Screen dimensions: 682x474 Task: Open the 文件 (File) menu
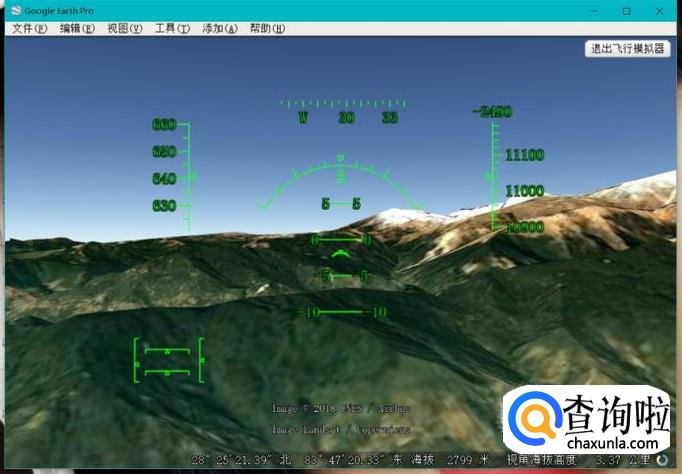click(29, 28)
